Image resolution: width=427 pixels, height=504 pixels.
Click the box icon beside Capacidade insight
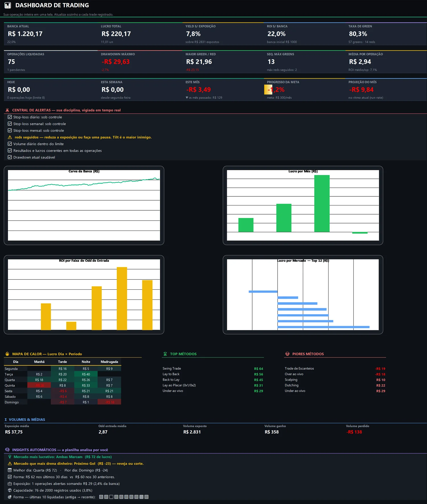coord(10,490)
